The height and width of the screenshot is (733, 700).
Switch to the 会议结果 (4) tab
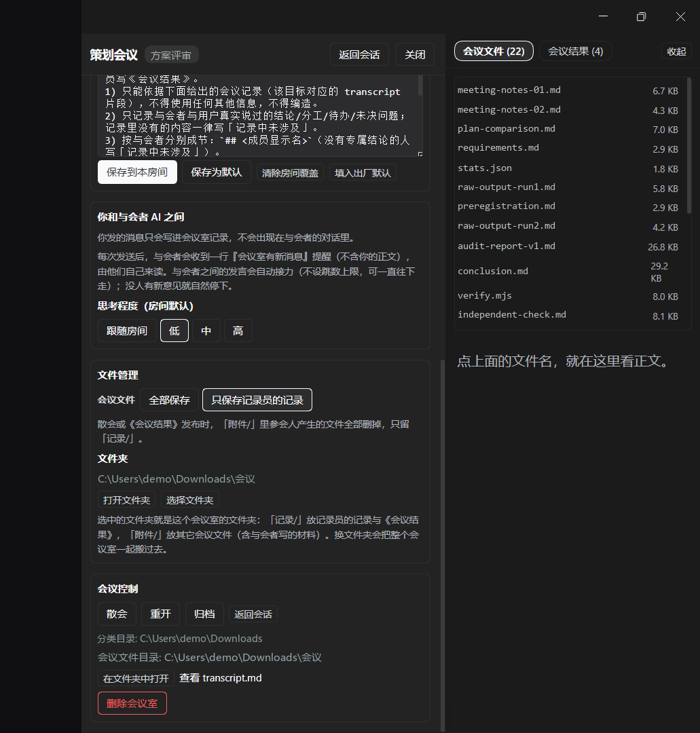(x=576, y=51)
